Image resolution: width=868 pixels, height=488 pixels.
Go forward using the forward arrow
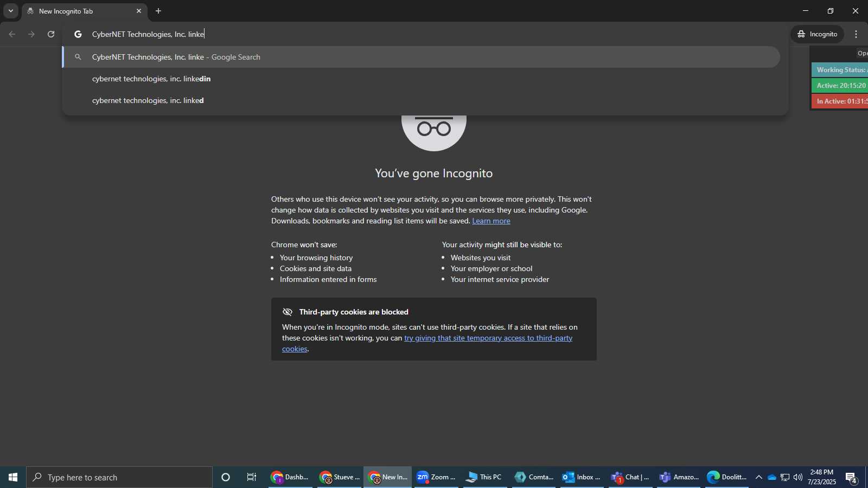click(x=31, y=34)
